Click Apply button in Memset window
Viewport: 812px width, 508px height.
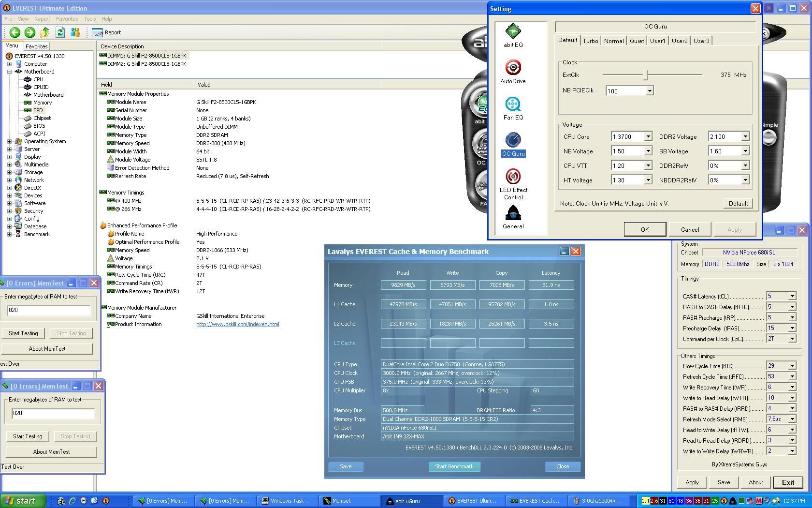[692, 482]
